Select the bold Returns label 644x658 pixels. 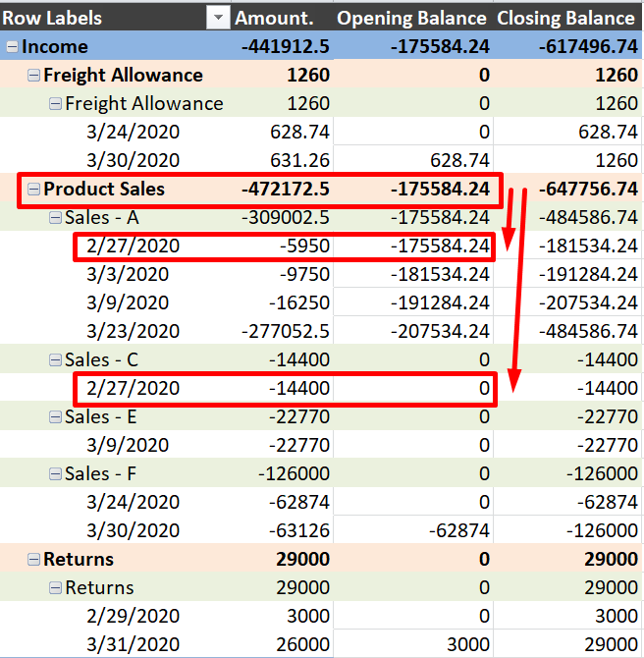click(79, 559)
